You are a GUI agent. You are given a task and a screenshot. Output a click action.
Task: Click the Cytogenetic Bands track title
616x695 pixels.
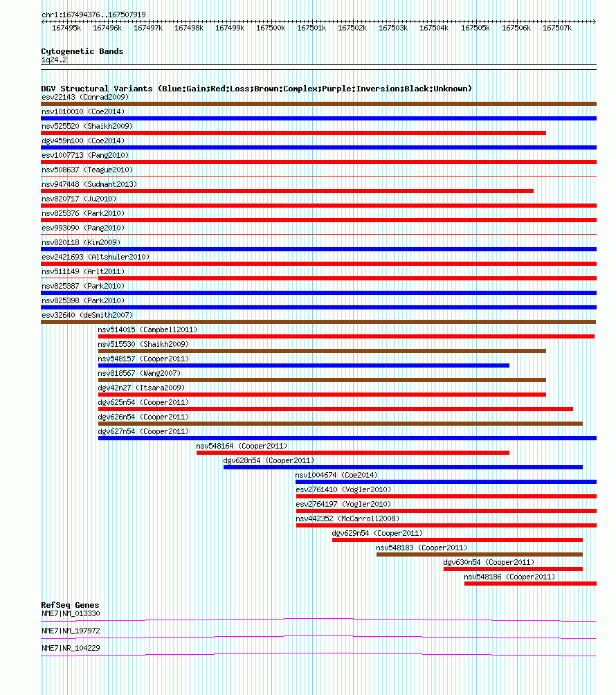pyautogui.click(x=82, y=51)
